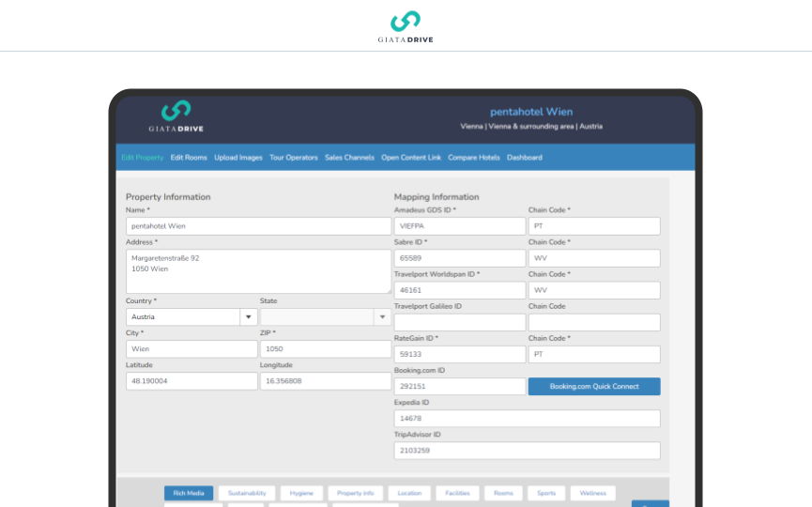This screenshot has height=507, width=812.
Task: Select Sales Channels menu item
Action: coord(349,158)
